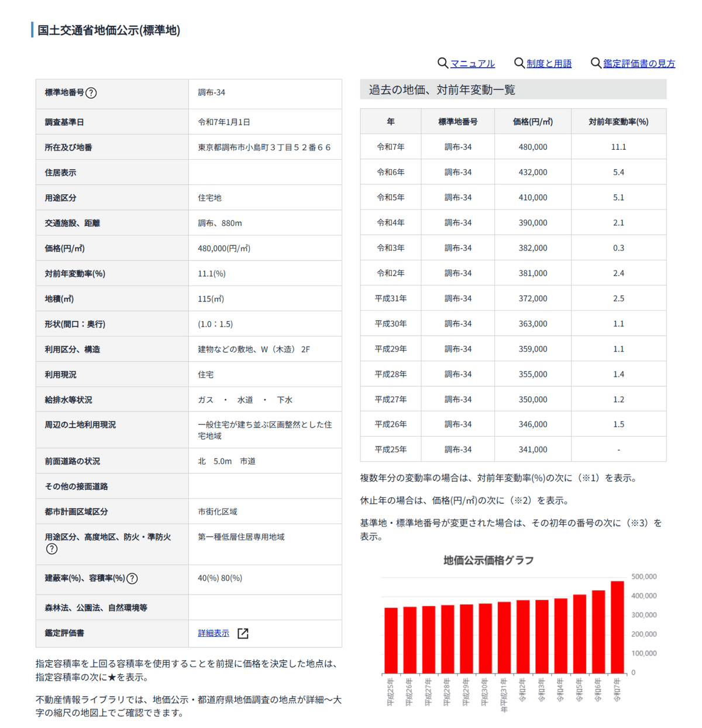702x728 pixels.
Task: Click the magnifier icon before 鑑定評価書の見方
Action: 596,63
